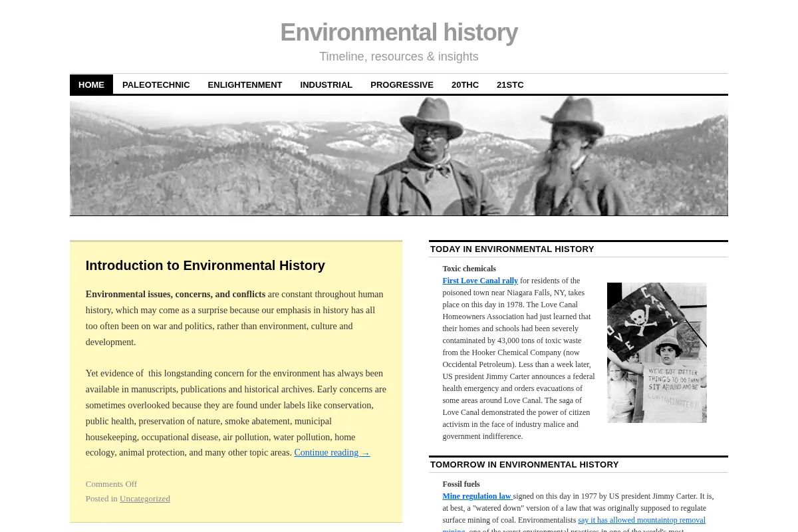Click the bold 'Environmental issues, concerns, and conflicts' text
Screen dimensions: 798x532
(x=176, y=294)
